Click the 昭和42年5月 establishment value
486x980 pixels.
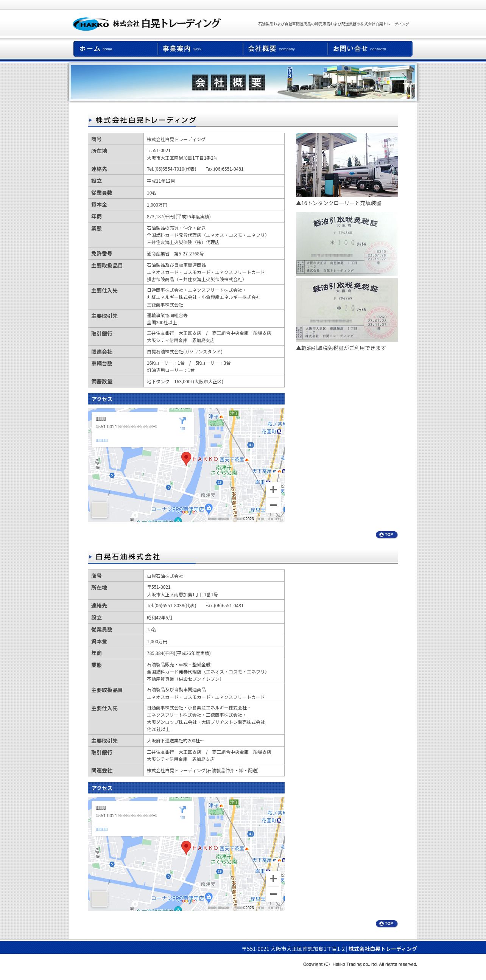tap(160, 618)
